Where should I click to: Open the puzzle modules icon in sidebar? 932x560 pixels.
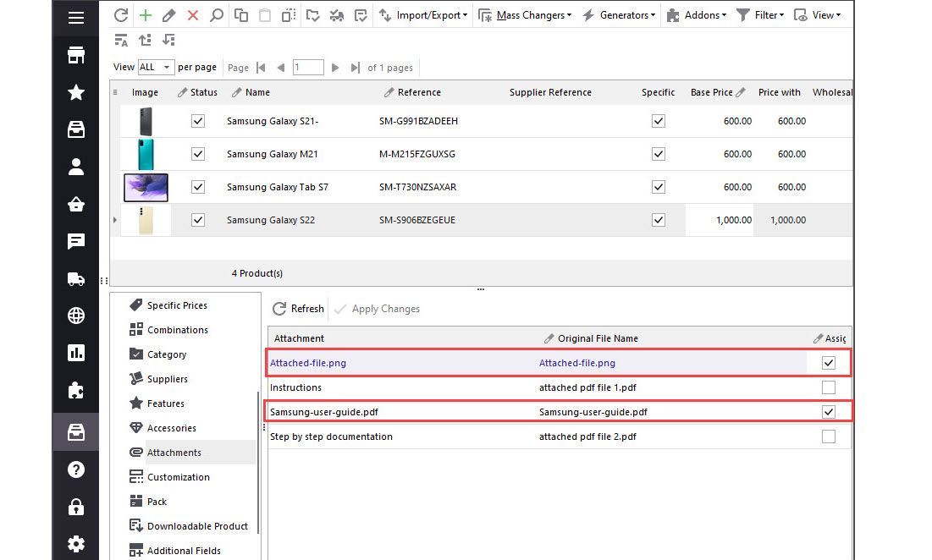(76, 390)
